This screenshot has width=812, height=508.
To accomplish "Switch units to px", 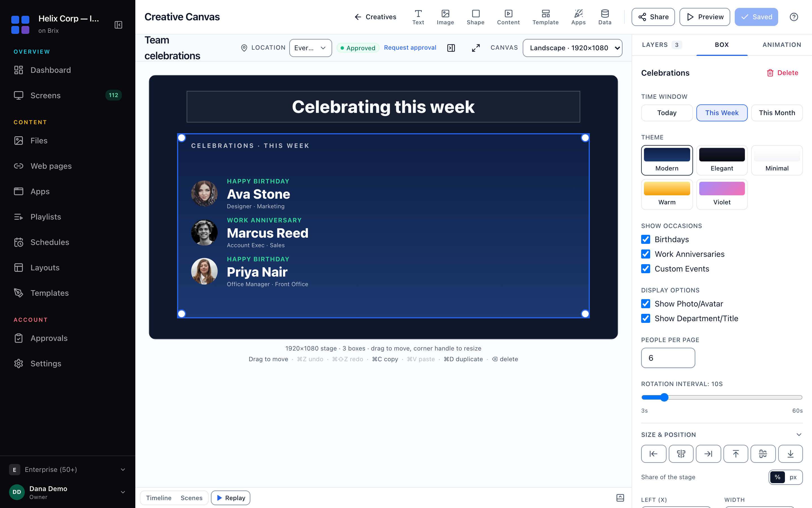I will 793,477.
